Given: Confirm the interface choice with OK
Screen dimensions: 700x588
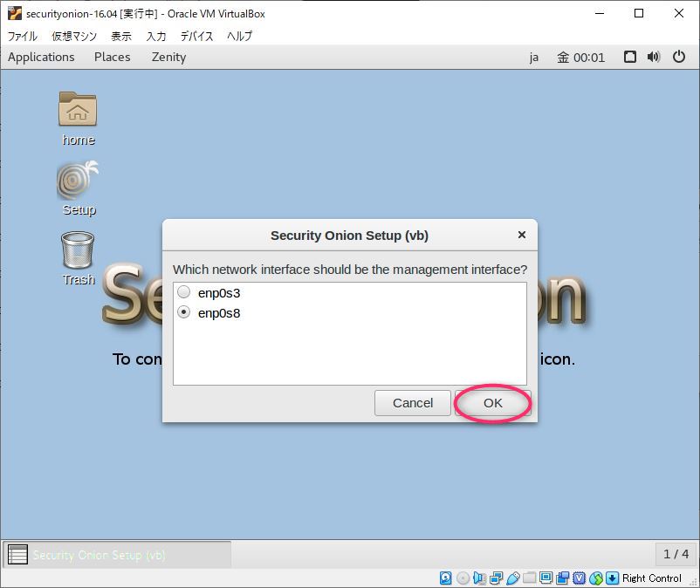Looking at the screenshot, I should point(493,403).
